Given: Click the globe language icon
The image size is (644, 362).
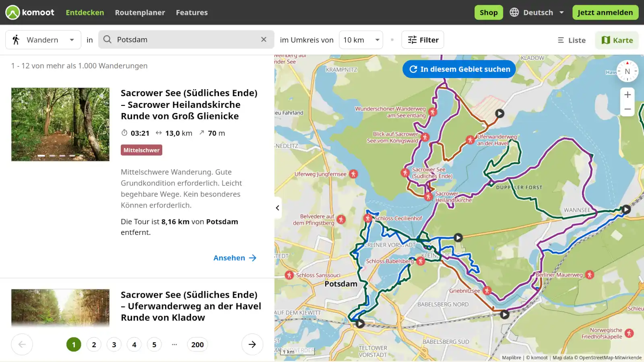Looking at the screenshot, I should [514, 12].
